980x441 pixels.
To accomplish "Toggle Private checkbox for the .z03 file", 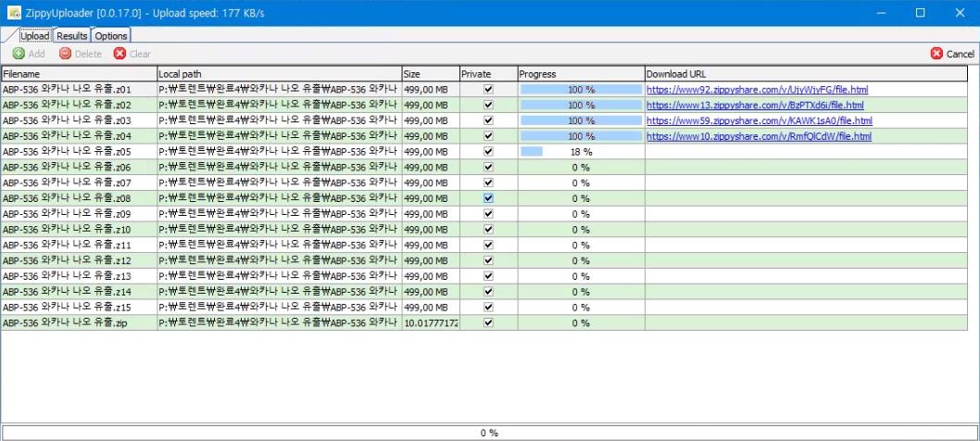I will pos(488,120).
